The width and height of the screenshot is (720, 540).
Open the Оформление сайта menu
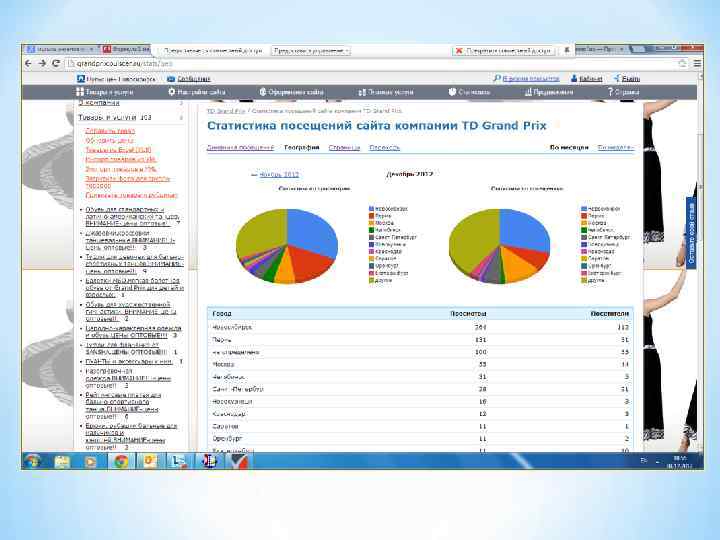pos(292,92)
